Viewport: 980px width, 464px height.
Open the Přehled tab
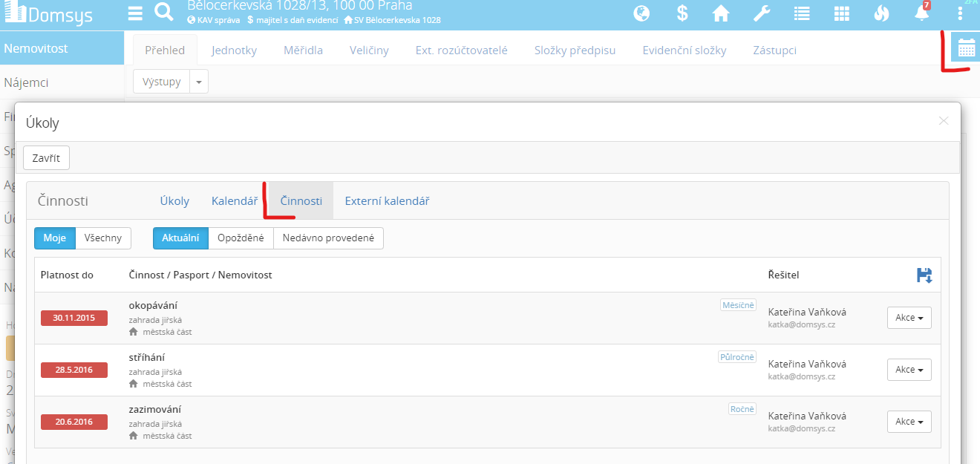click(165, 50)
